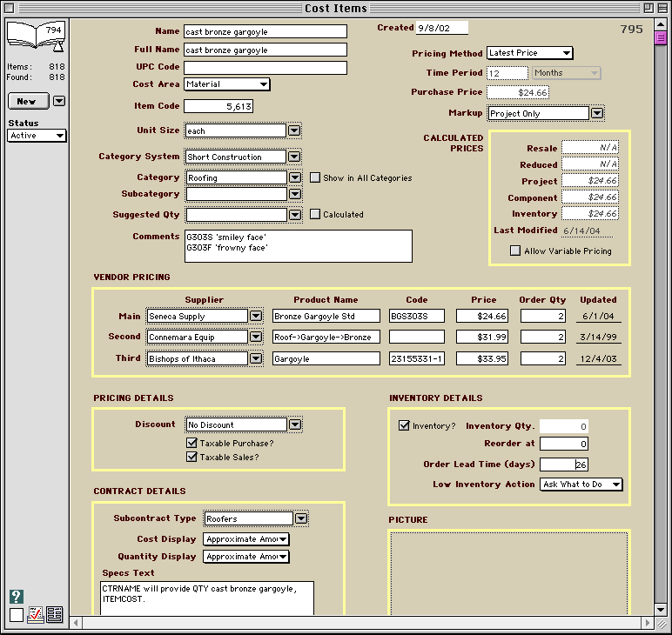The image size is (672, 635).
Task: Open the arrow menu beside New button
Action: coord(59,101)
